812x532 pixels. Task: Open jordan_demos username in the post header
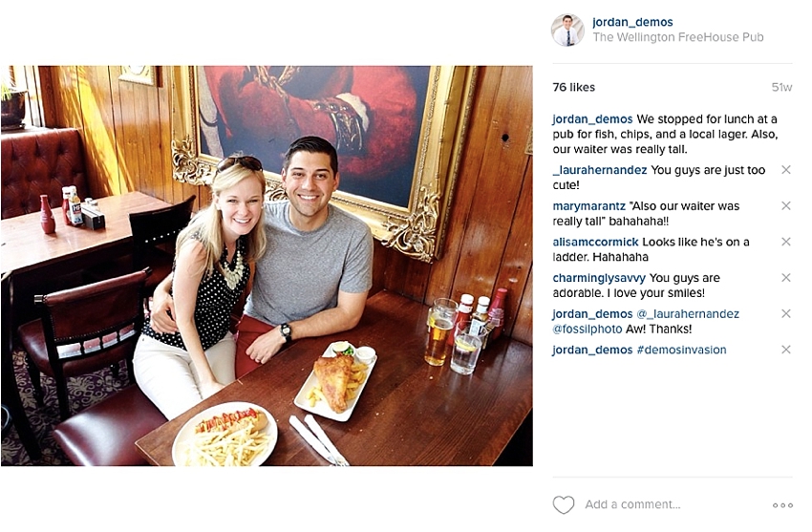point(632,22)
